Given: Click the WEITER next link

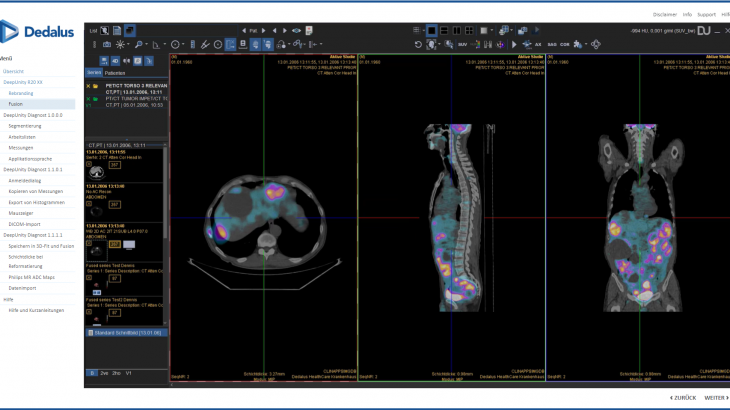Looking at the screenshot, I should tap(713, 397).
